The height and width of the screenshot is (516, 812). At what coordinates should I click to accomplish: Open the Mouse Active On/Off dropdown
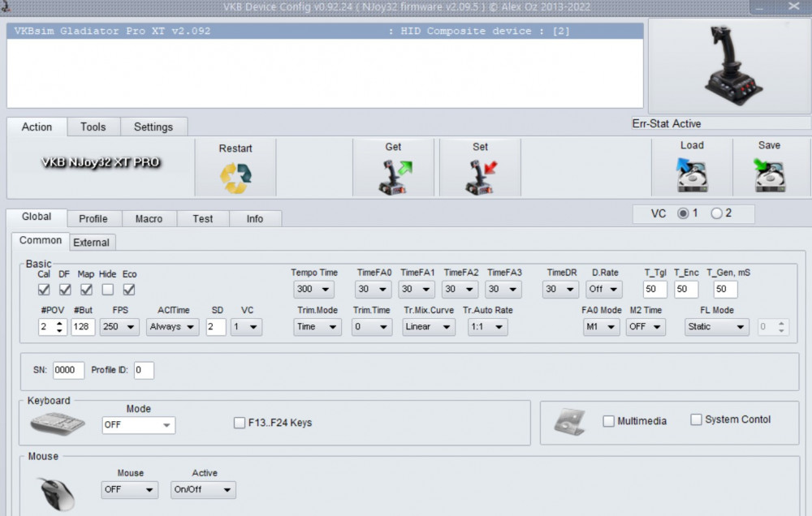[x=203, y=489]
